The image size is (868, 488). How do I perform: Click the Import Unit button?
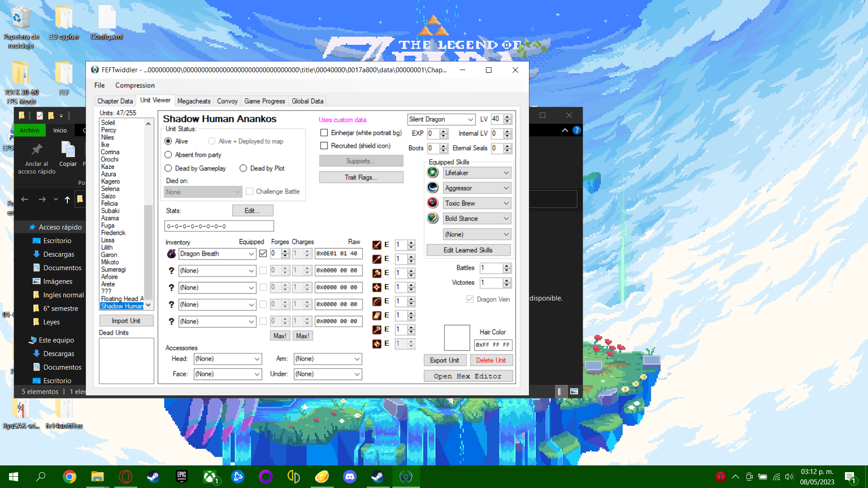coord(126,321)
